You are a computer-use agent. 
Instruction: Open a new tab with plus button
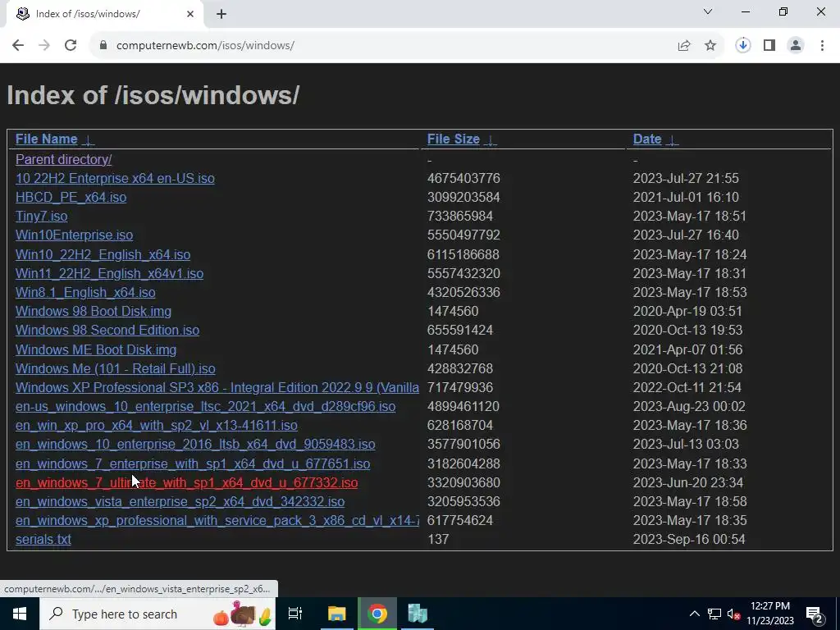point(221,15)
